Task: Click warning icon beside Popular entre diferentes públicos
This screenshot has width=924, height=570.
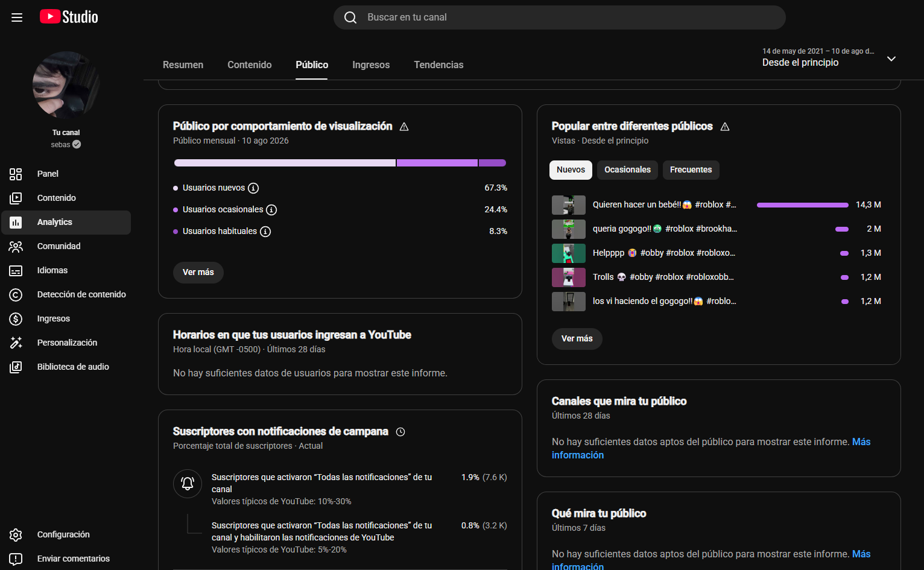Action: (725, 127)
